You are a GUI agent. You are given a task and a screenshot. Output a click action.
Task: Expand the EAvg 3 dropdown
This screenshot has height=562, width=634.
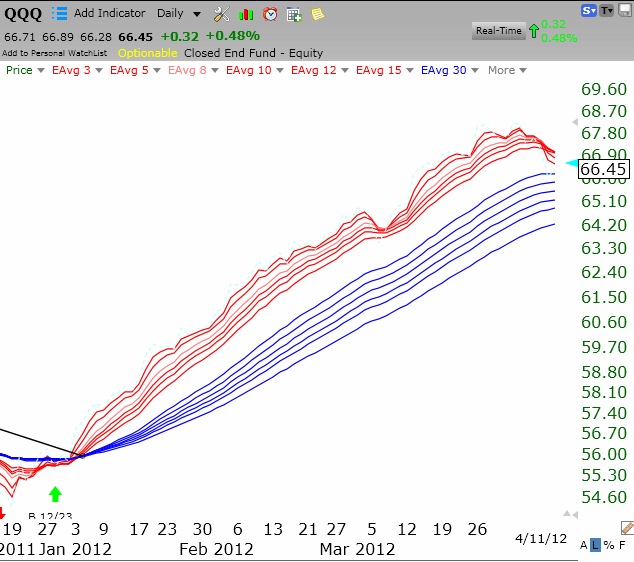99,70
